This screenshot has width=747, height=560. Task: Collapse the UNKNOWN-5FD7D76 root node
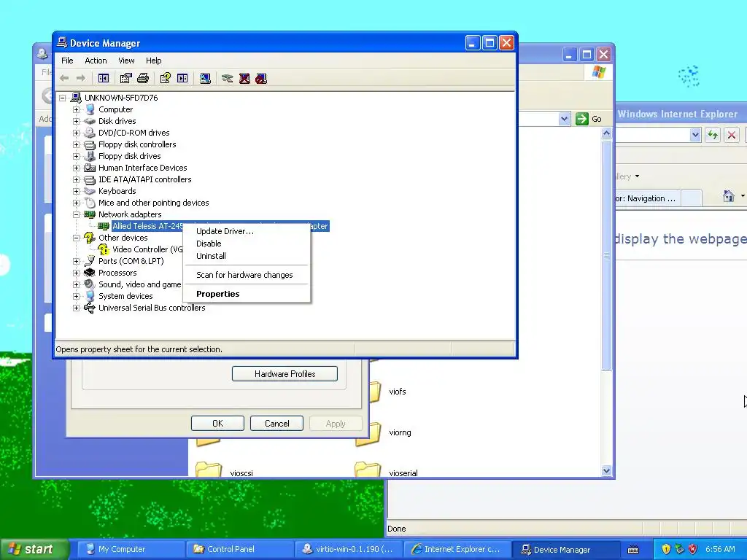[x=63, y=98]
